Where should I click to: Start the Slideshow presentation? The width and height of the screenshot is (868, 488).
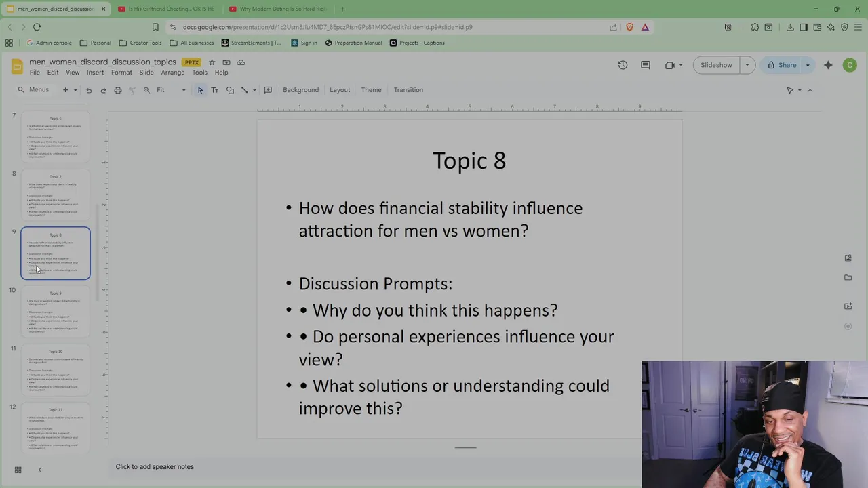tap(716, 65)
